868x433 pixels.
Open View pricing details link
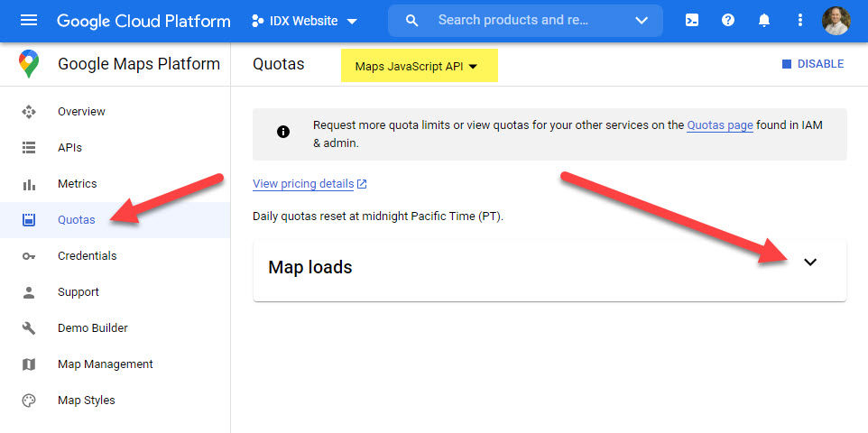point(309,184)
